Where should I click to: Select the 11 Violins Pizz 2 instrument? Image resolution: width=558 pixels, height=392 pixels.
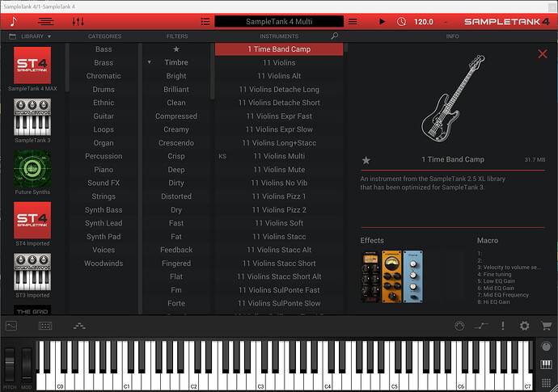pos(279,210)
